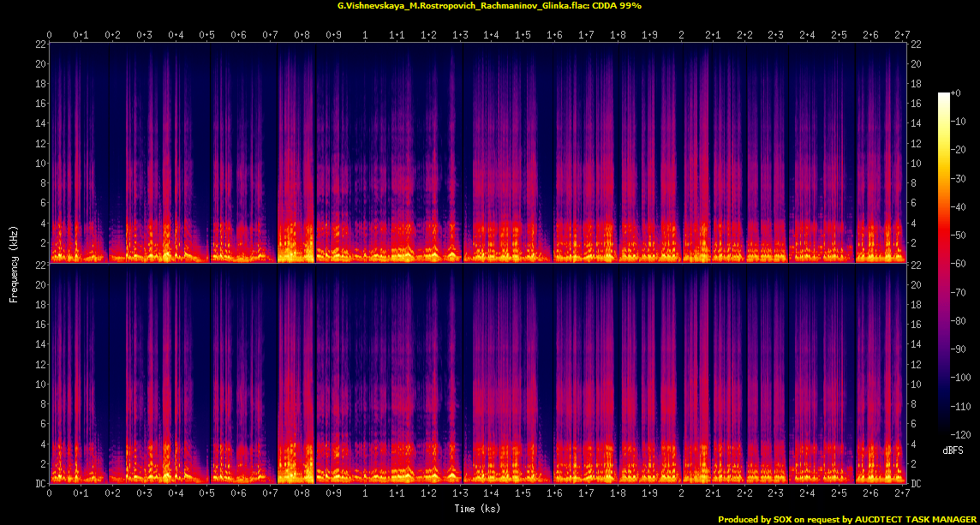Click the '-120' value on the color scale
Viewport: 980px width, 525px height.
click(961, 434)
